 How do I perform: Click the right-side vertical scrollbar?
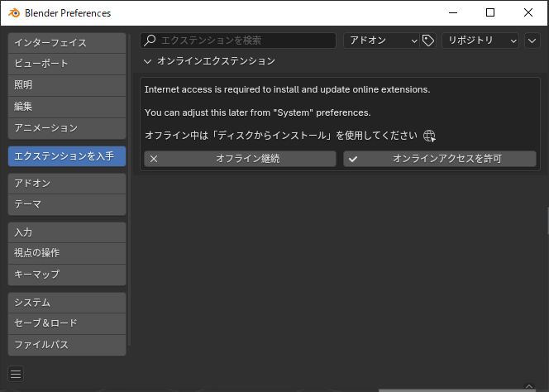(547, 220)
